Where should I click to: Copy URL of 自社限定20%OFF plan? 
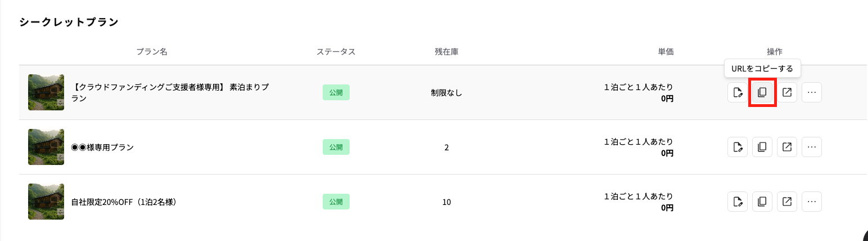point(762,202)
